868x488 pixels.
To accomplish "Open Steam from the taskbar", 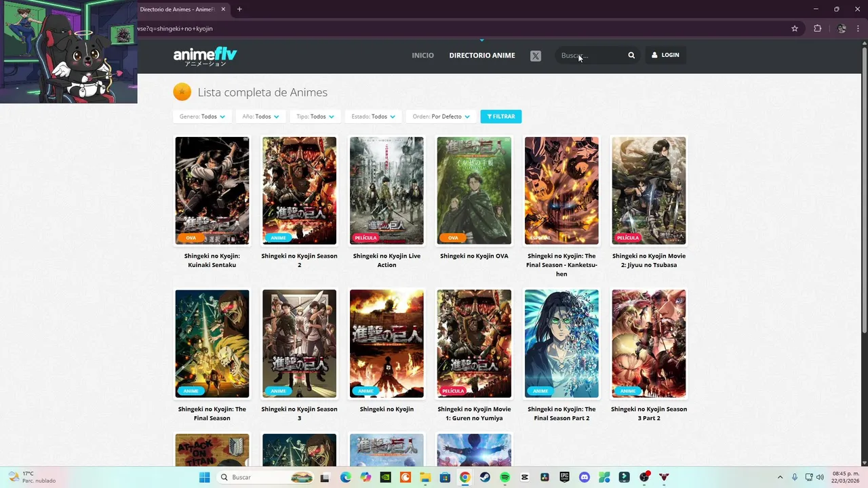I will pyautogui.click(x=485, y=477).
